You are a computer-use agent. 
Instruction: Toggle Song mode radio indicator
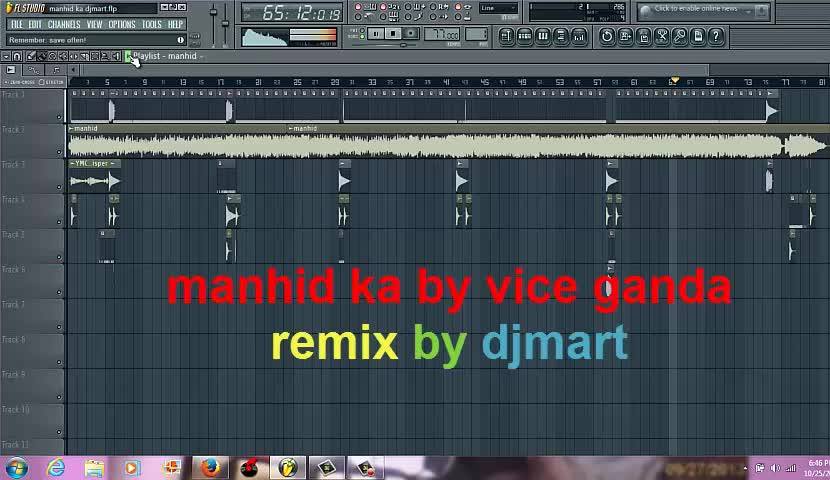363,37
